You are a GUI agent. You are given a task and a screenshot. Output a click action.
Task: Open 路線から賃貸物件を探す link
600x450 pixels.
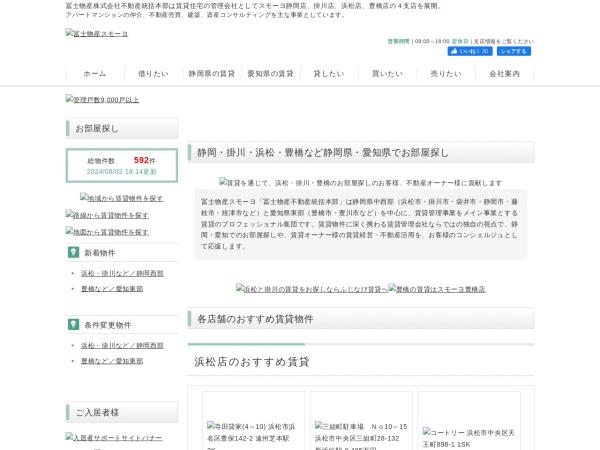(x=107, y=215)
